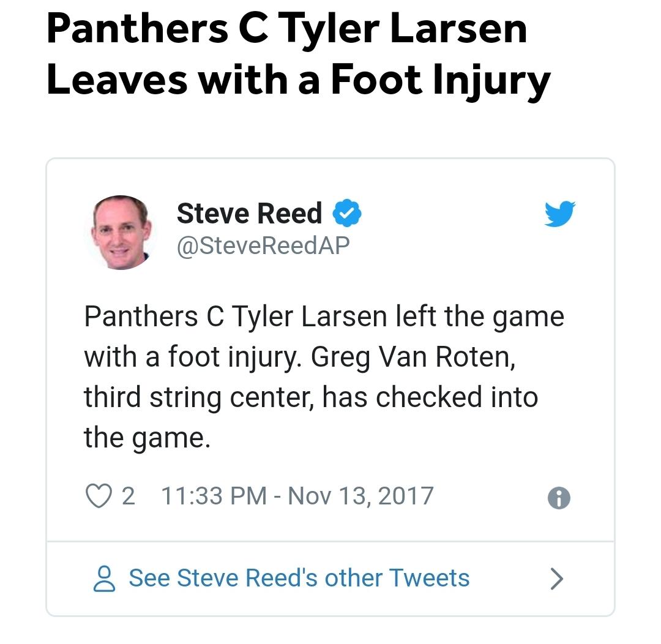
Task: Click the like count number 2
Action: pos(128,496)
